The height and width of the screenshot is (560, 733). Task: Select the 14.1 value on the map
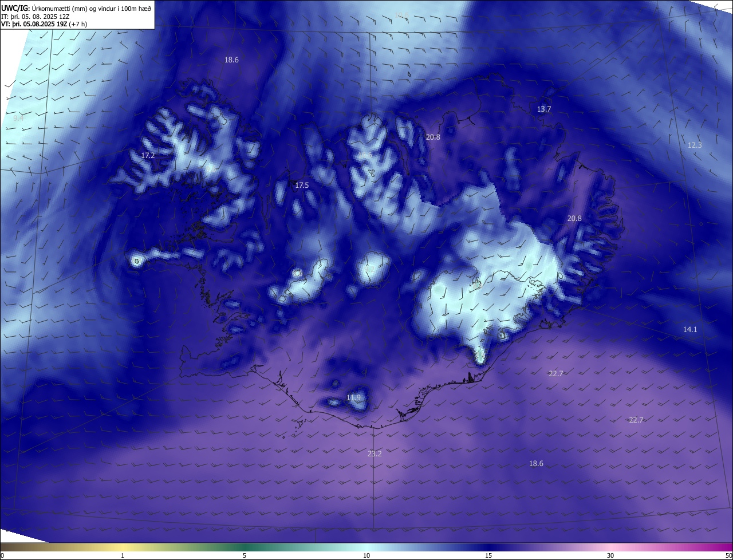pos(690,330)
